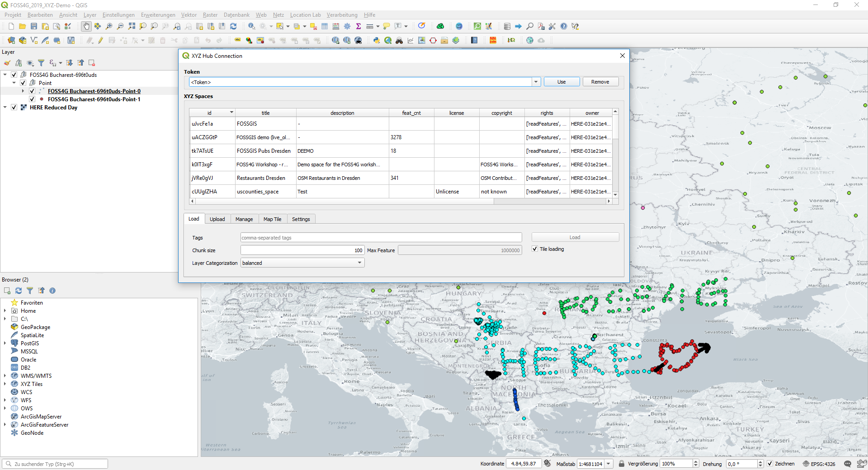Viewport: 868px width, 470px height.
Task: Click the Browser panel refresh icon
Action: click(x=19, y=291)
